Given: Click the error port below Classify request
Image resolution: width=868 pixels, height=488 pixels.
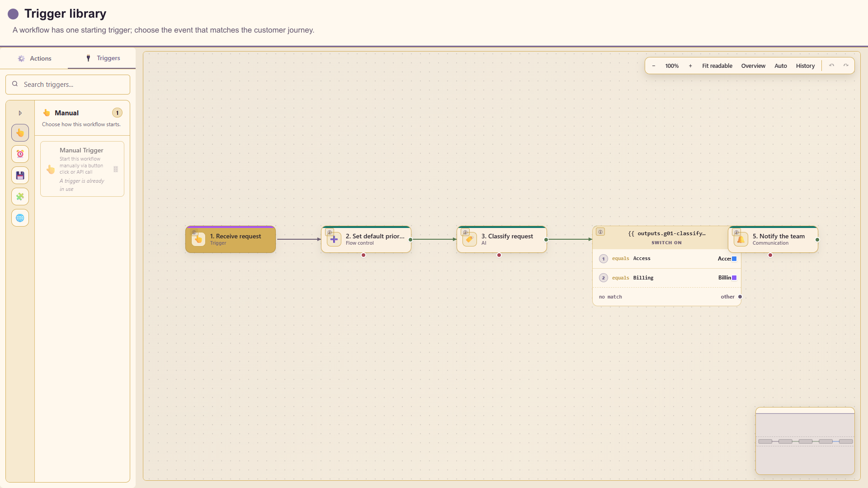Looking at the screenshot, I should coord(499,255).
